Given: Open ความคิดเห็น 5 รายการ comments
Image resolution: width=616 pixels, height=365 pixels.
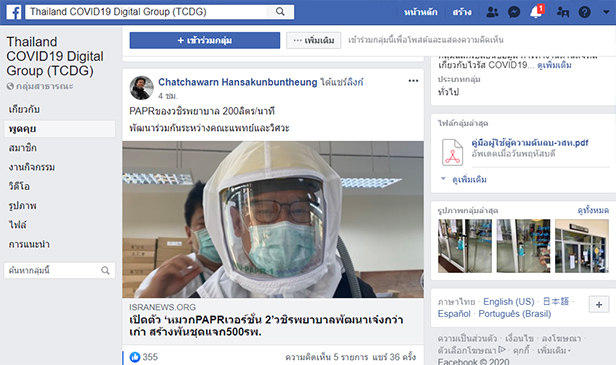Looking at the screenshot, I should [326, 357].
